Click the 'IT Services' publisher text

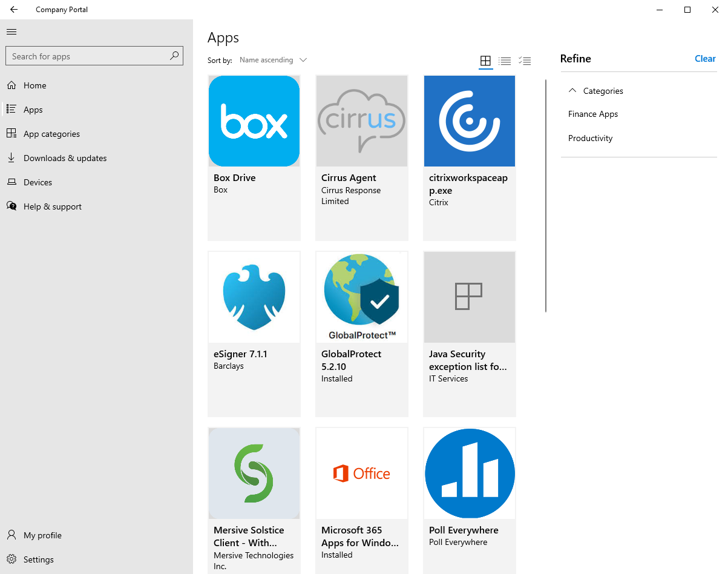(448, 378)
